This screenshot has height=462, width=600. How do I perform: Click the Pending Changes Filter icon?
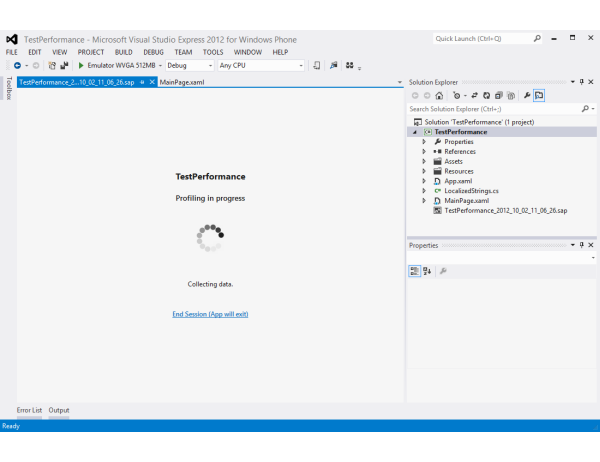pyautogui.click(x=456, y=96)
